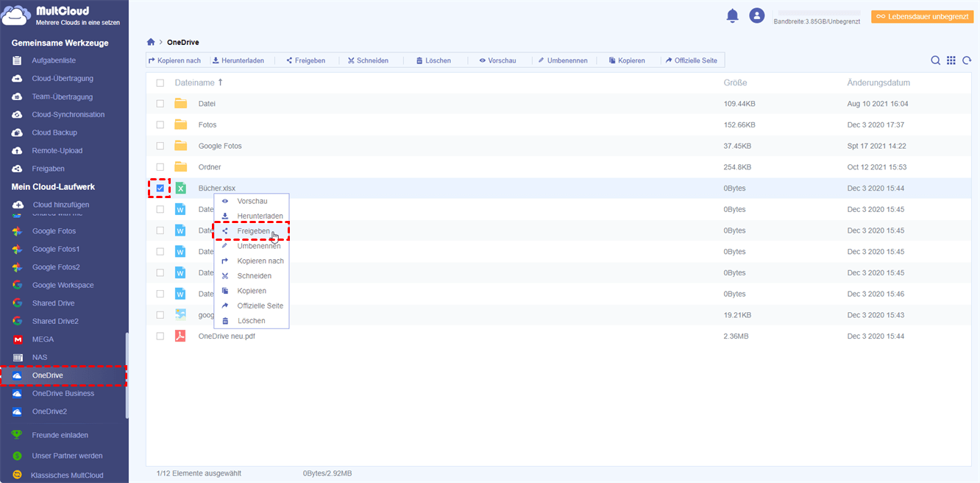Go to home breadcrumb icon
Screen dimensions: 980x483
[x=151, y=42]
